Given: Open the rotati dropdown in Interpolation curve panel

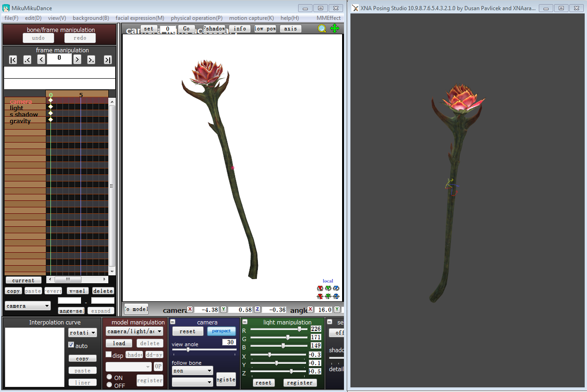Looking at the screenshot, I should (x=82, y=332).
